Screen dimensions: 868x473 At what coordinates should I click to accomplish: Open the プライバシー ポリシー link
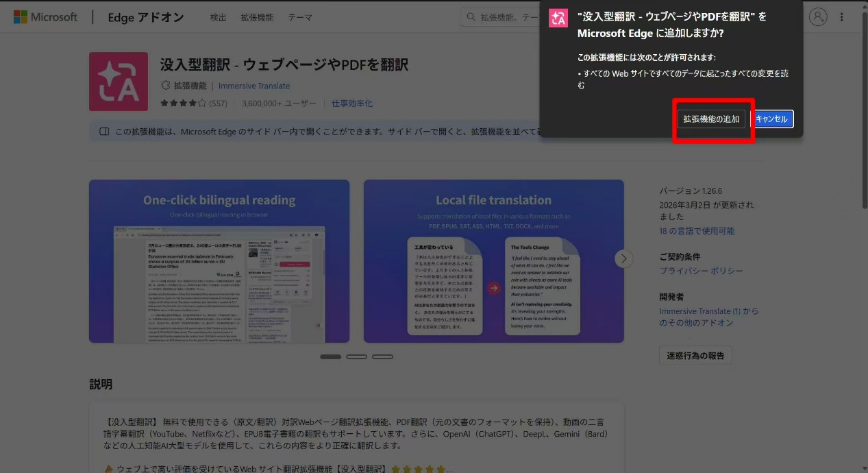701,271
